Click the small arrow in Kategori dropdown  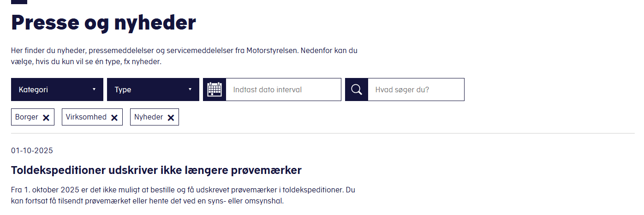[94, 90]
